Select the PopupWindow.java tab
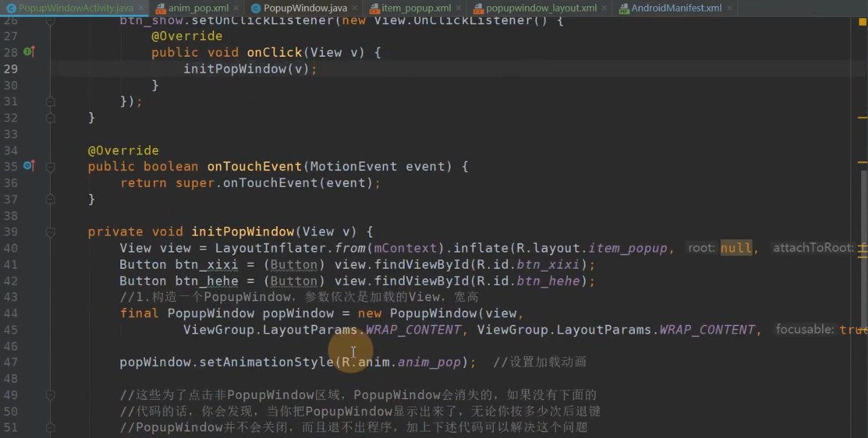 (305, 8)
